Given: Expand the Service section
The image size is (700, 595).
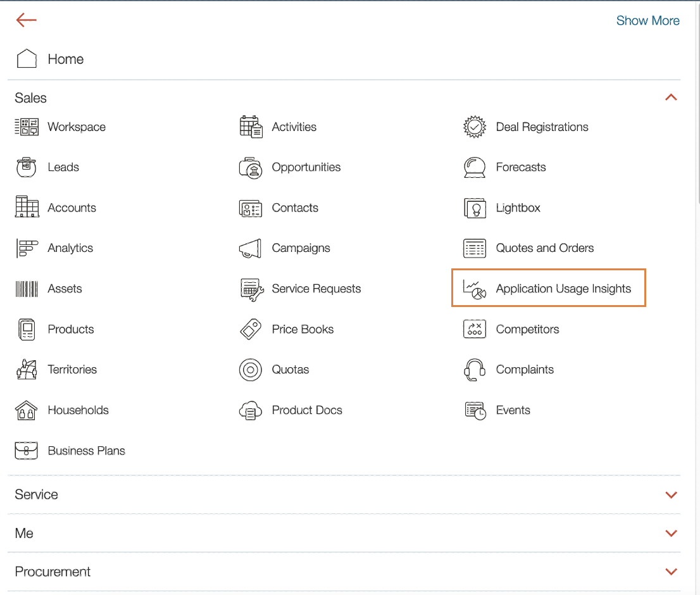Looking at the screenshot, I should pos(671,494).
